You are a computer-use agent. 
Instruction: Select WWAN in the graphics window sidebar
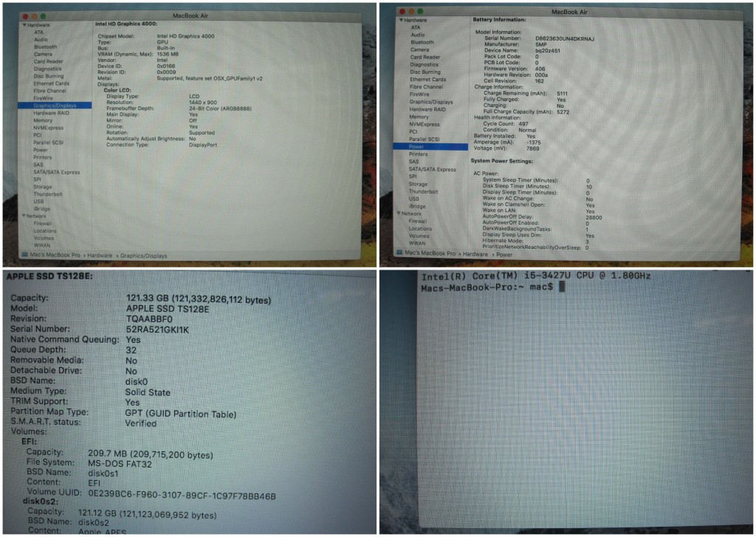click(x=42, y=245)
